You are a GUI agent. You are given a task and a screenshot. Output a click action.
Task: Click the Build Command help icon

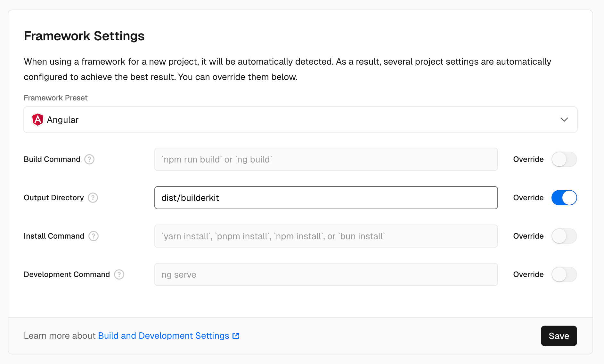point(89,159)
